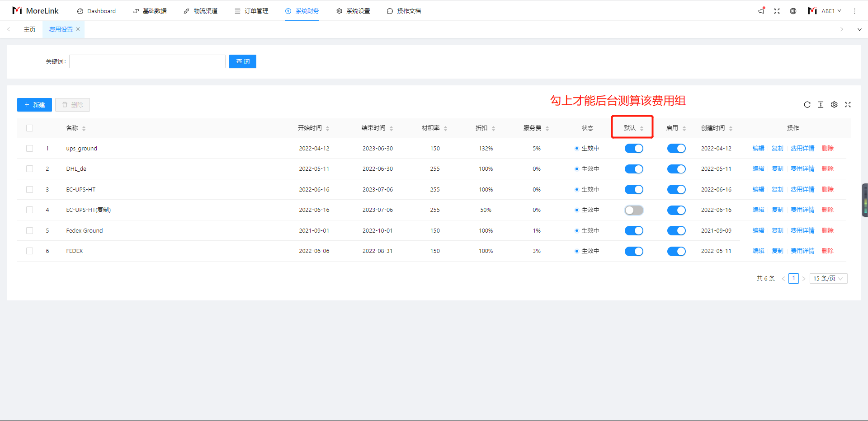Open the 订单管理 menu
This screenshot has width=868, height=421.
click(x=252, y=11)
